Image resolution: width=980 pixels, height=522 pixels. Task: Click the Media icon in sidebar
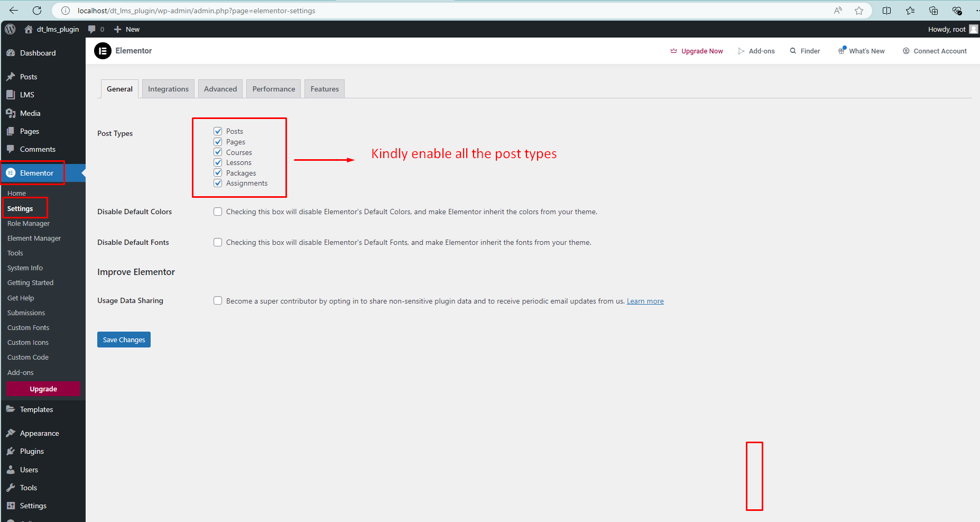tap(11, 113)
